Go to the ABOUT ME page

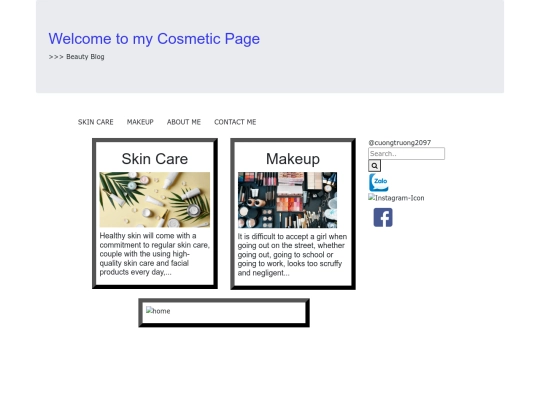[x=184, y=122]
